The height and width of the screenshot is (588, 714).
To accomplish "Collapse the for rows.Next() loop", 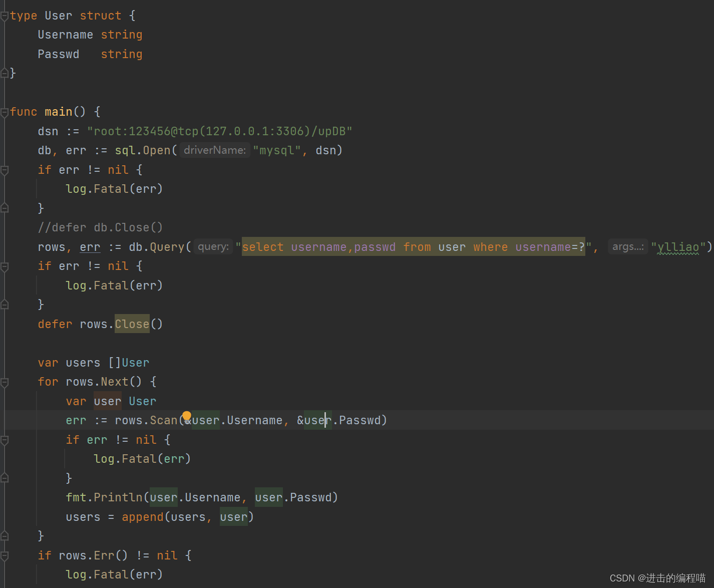I will pyautogui.click(x=5, y=382).
